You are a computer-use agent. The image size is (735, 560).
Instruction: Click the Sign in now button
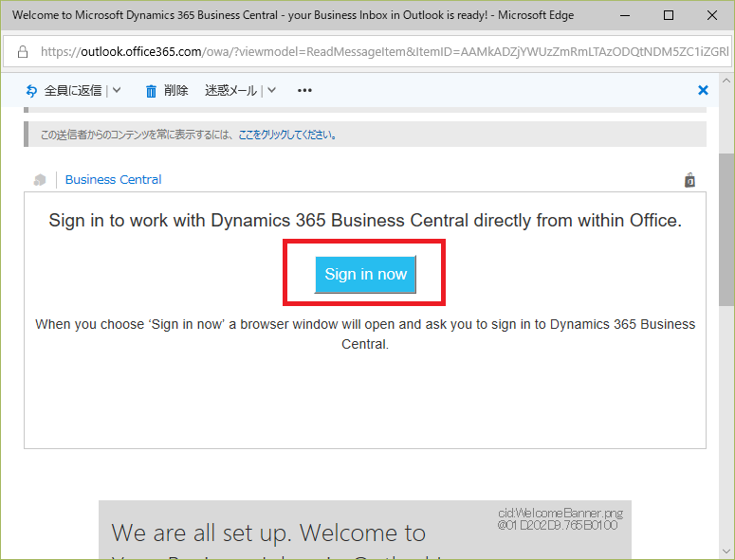pos(365,275)
